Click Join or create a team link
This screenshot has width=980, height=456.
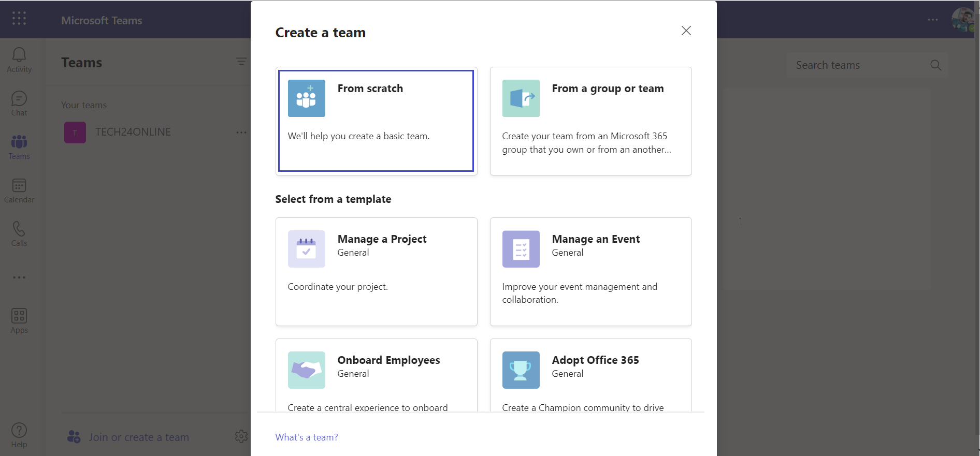click(x=139, y=437)
